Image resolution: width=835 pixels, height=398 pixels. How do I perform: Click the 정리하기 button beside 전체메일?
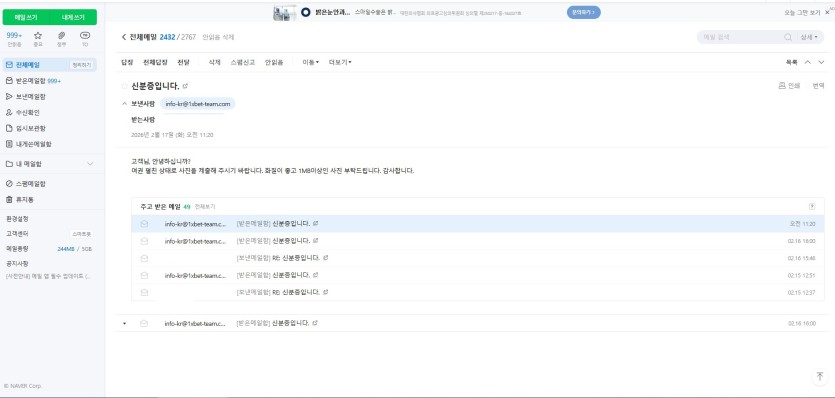click(x=81, y=65)
